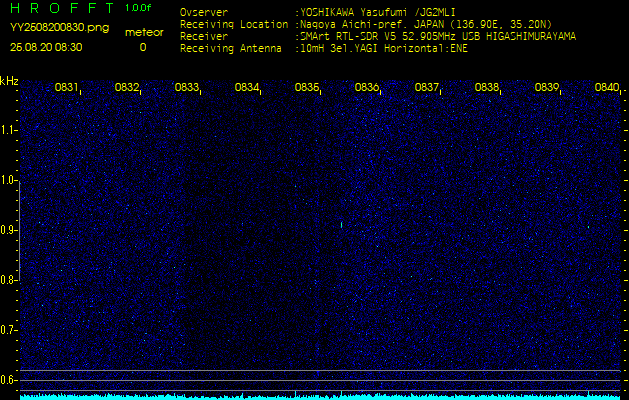The image size is (629, 400).
Task: Click the timestamp 25.08.20 08:30
Action: (46, 47)
